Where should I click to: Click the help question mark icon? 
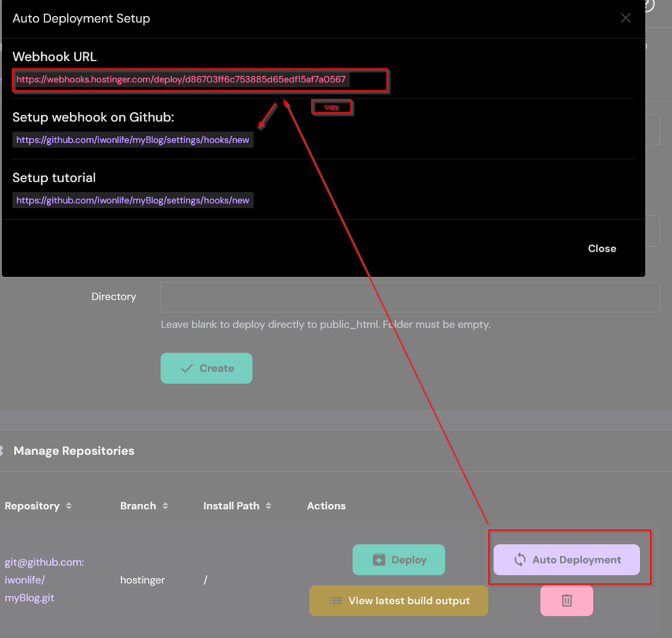(x=648, y=5)
